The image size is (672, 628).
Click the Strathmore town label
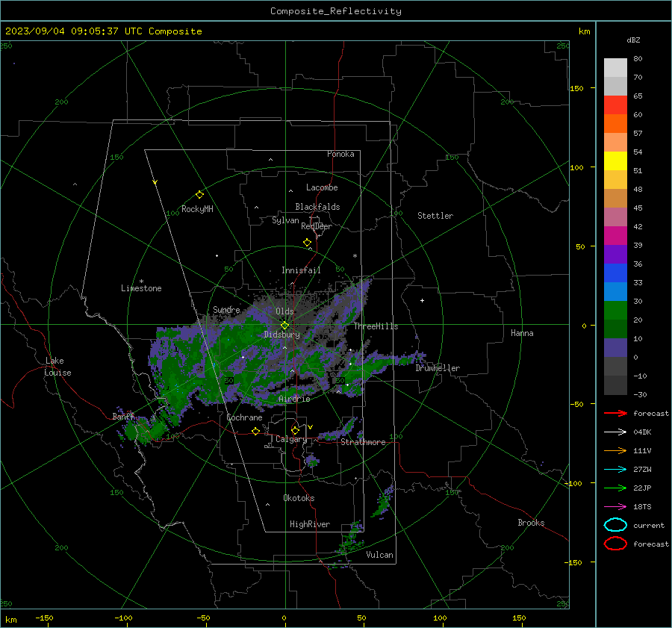coord(363,442)
